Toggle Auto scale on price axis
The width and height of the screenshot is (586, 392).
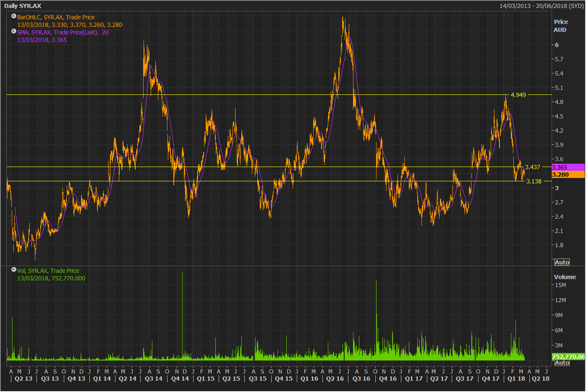[562, 262]
